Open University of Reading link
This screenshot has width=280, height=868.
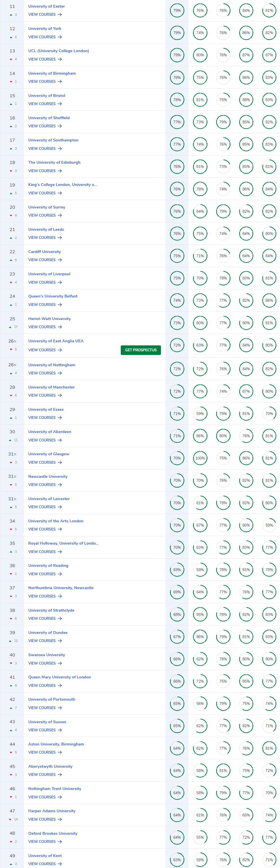(48, 565)
